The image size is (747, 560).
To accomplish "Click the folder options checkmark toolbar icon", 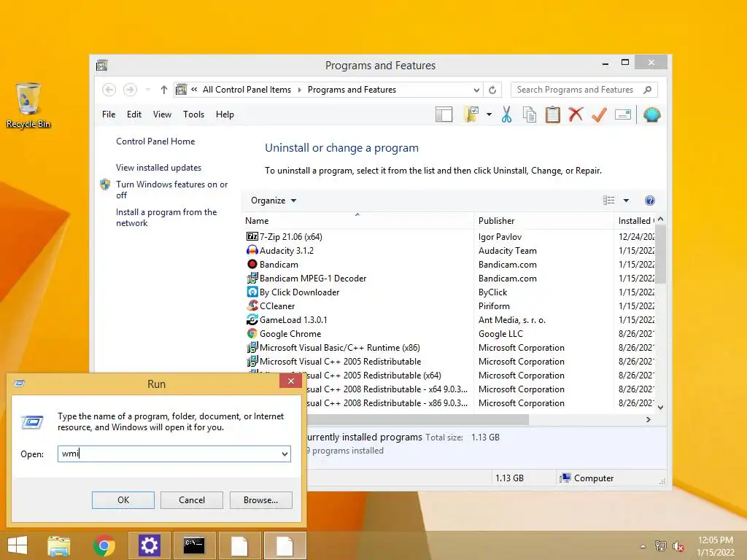I will pyautogui.click(x=471, y=114).
